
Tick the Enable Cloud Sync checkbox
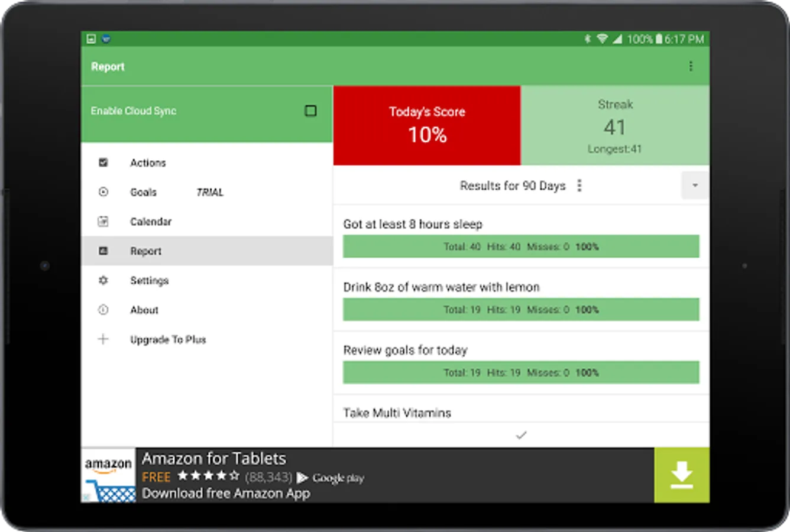coord(310,111)
